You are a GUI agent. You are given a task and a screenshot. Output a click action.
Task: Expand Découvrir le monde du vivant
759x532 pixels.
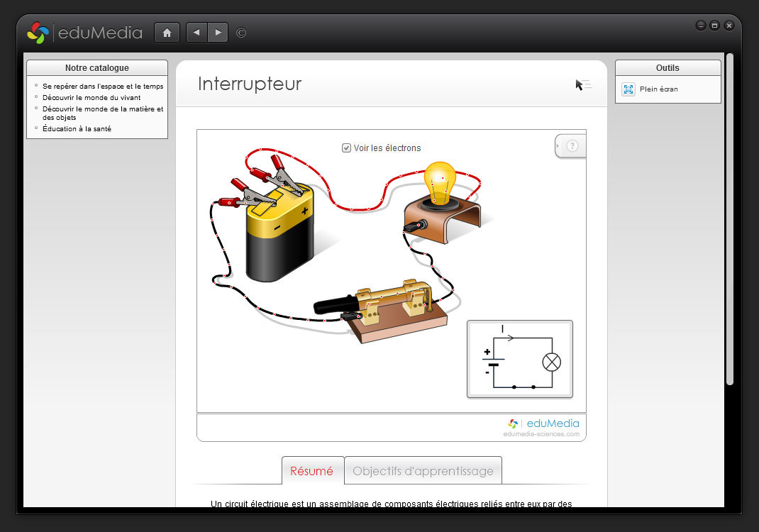pos(92,97)
